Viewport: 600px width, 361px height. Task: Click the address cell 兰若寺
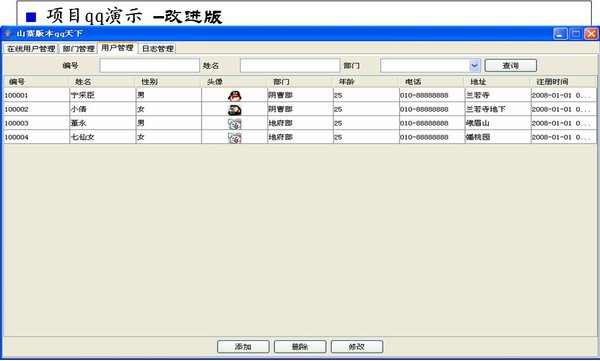pos(497,95)
